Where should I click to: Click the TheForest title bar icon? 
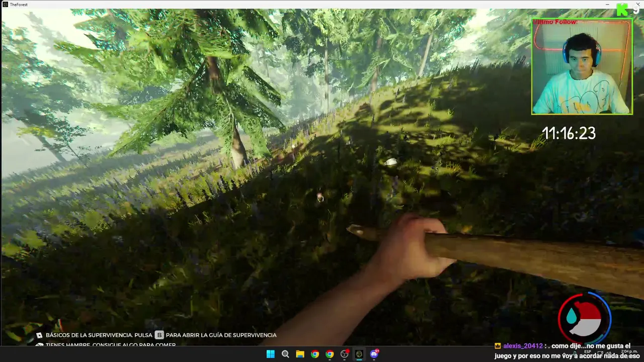pos(5,4)
